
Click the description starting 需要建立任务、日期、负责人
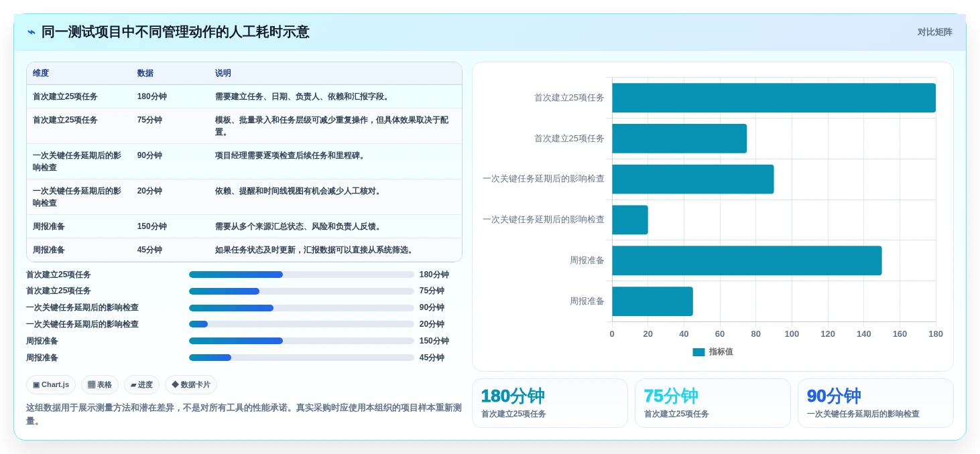click(303, 96)
